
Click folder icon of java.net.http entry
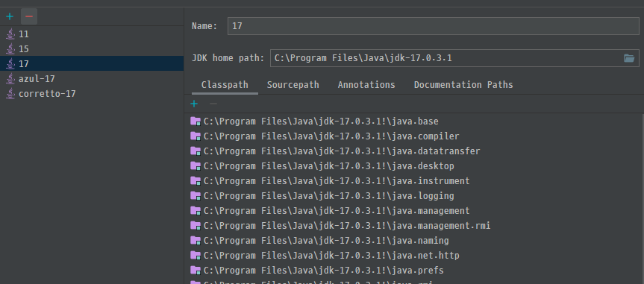click(x=196, y=255)
